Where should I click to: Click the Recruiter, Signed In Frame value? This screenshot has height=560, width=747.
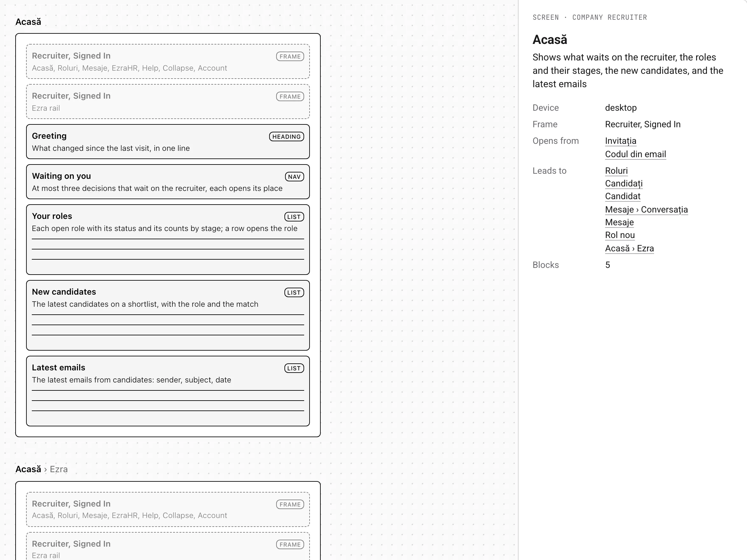pyautogui.click(x=643, y=124)
